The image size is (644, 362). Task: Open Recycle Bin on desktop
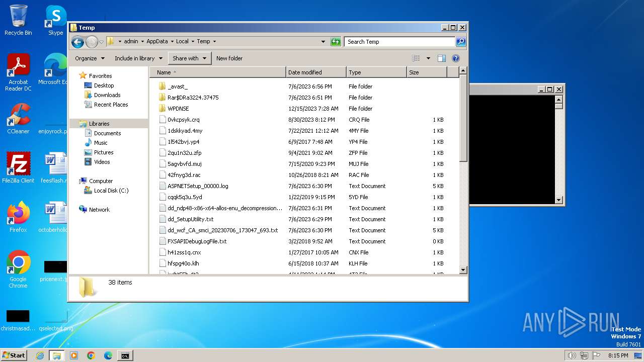[18, 20]
